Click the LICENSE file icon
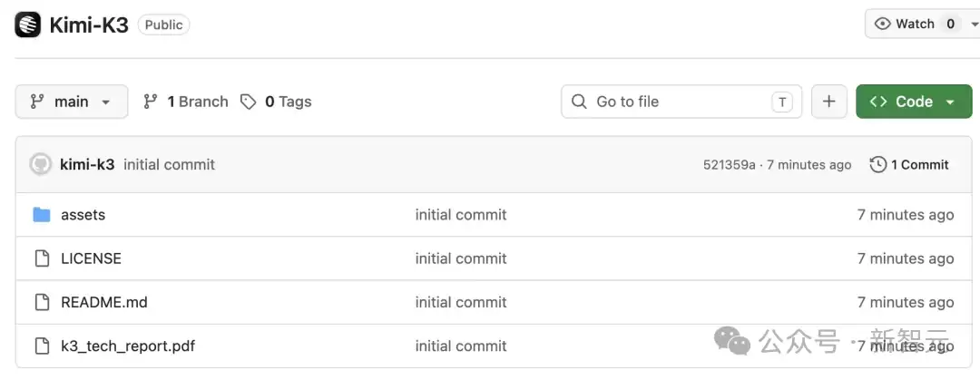980x380 pixels. pos(42,258)
